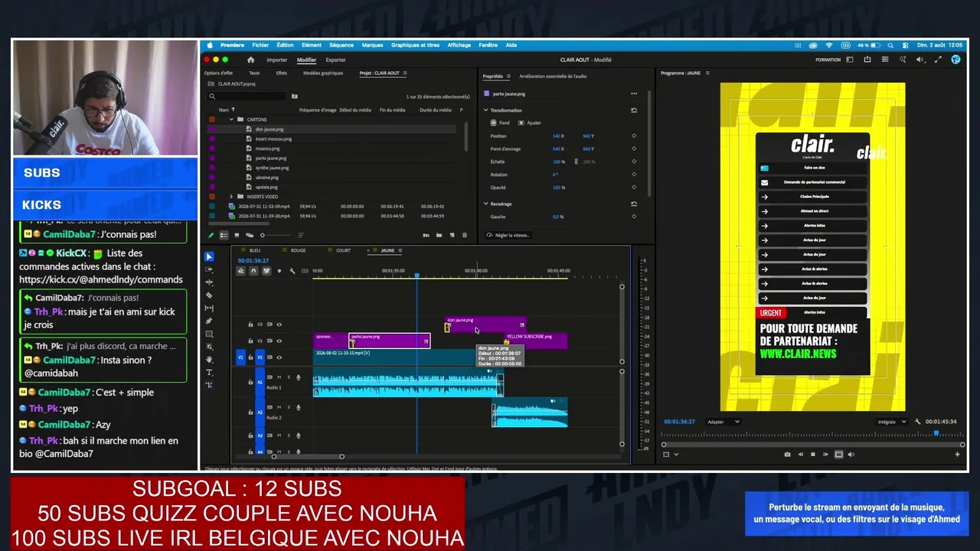Viewport: 980px width, 551px height.
Task: Export a frame with camera icon
Action: (x=787, y=455)
